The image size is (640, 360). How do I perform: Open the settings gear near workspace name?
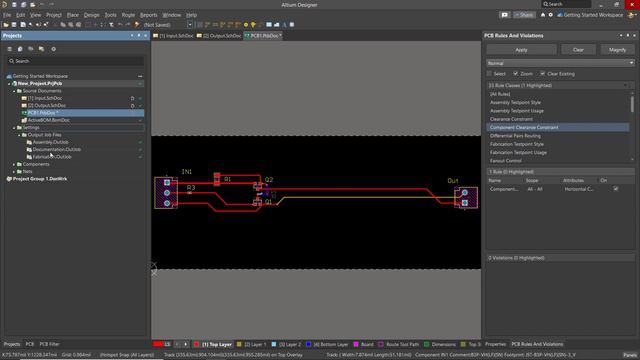tap(551, 15)
